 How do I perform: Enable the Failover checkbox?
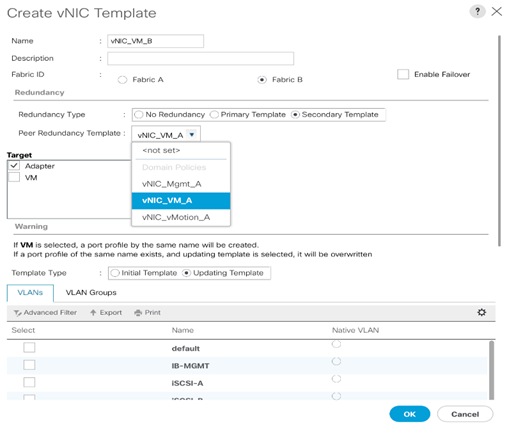click(403, 74)
